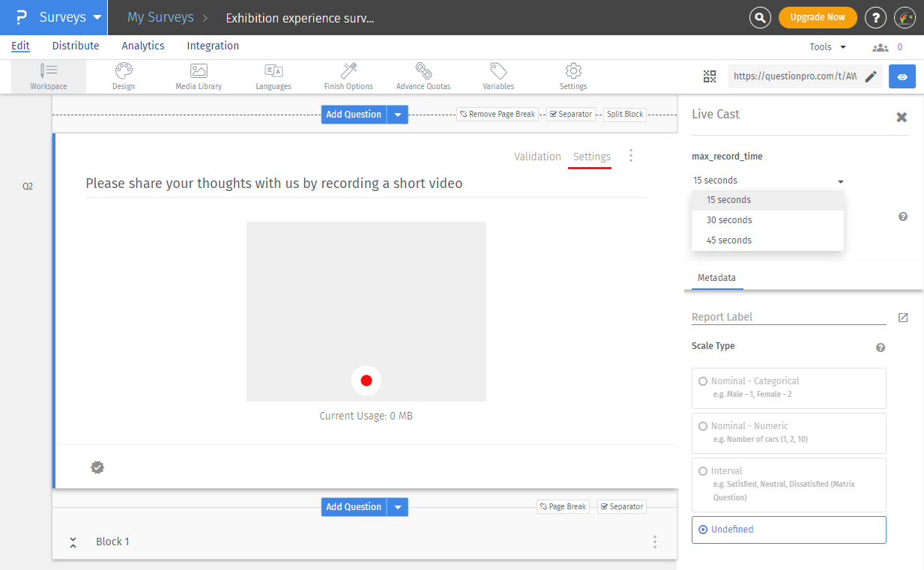Open the Add Question dropdown arrow

tap(397, 114)
